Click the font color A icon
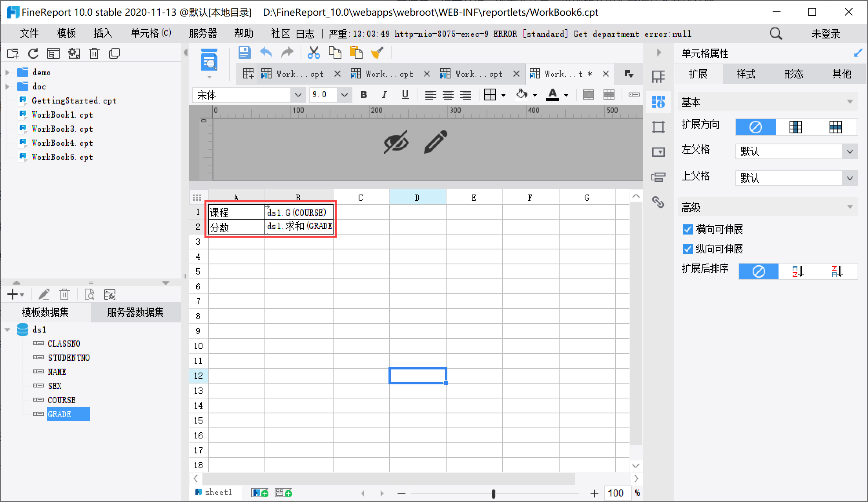The image size is (868, 502). click(553, 95)
